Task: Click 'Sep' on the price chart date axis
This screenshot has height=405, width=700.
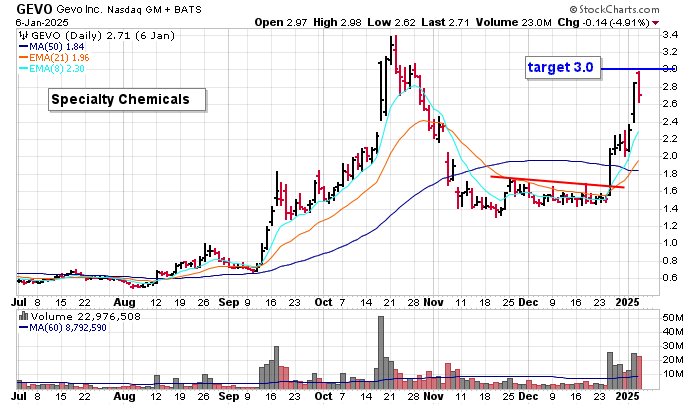Action: point(229,302)
